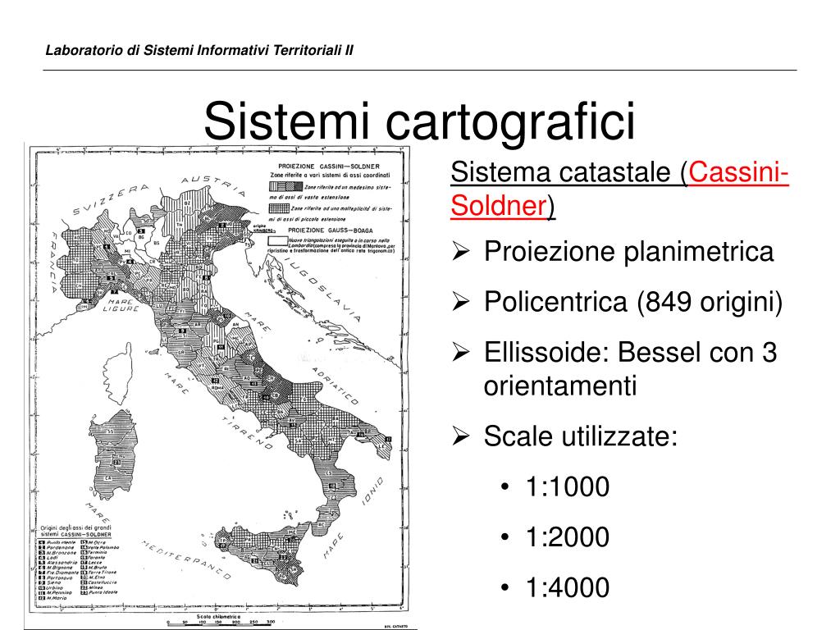Select 'Ellissoide: Bessel con 3' text line

pyautogui.click(x=630, y=353)
